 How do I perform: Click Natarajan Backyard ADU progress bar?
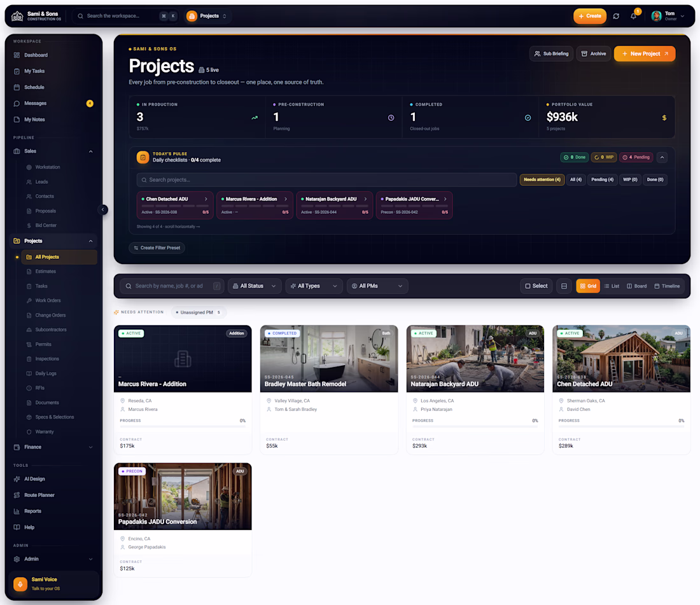[x=475, y=426]
